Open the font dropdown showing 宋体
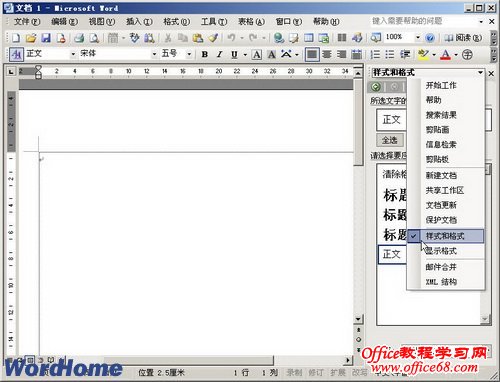500x382 pixels. 154,54
